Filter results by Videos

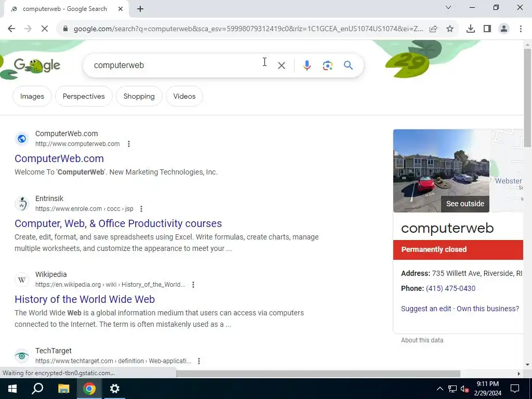point(184,96)
